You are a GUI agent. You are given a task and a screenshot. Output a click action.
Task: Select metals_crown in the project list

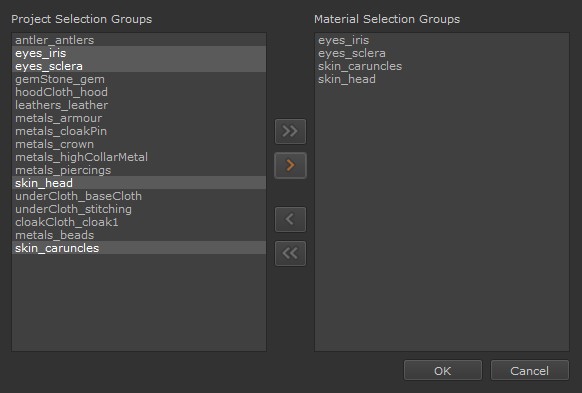point(139,144)
